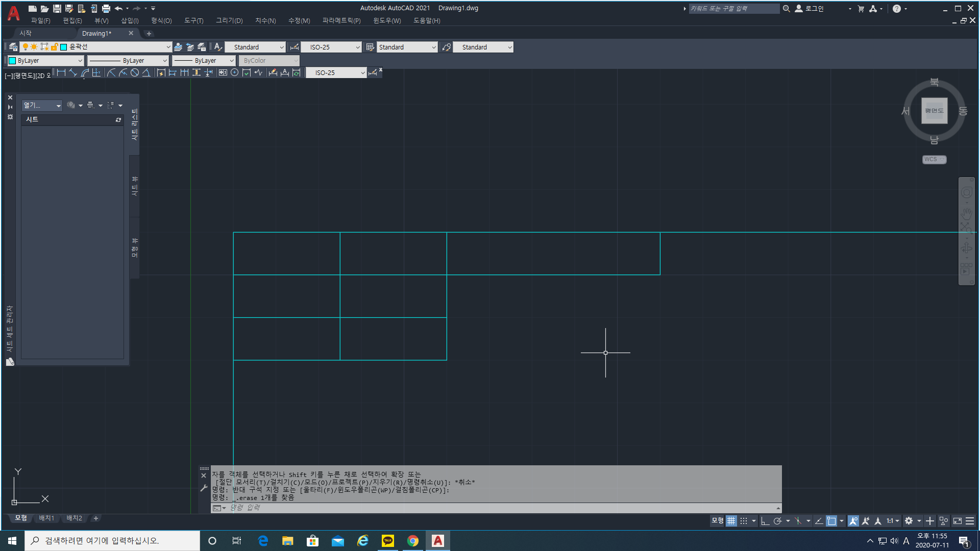Viewport: 980px width, 551px height.
Task: Click the Dimension Update icon
Action: pyautogui.click(x=297, y=73)
